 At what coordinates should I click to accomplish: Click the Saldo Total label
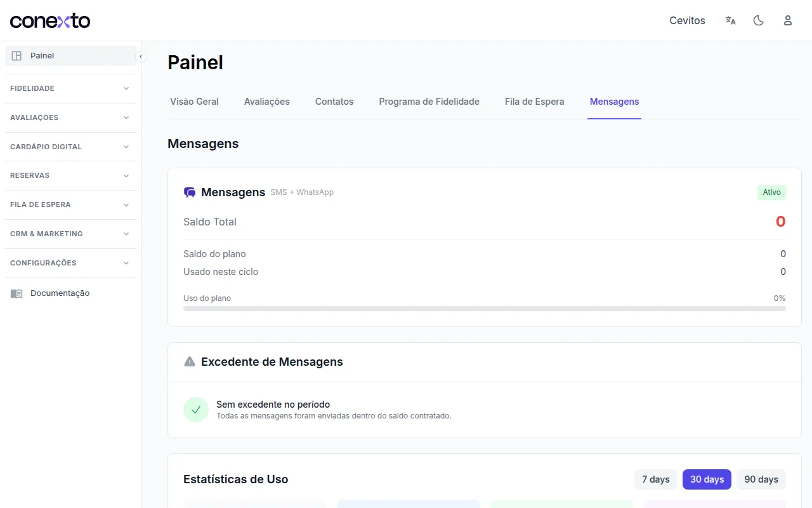[x=210, y=222]
